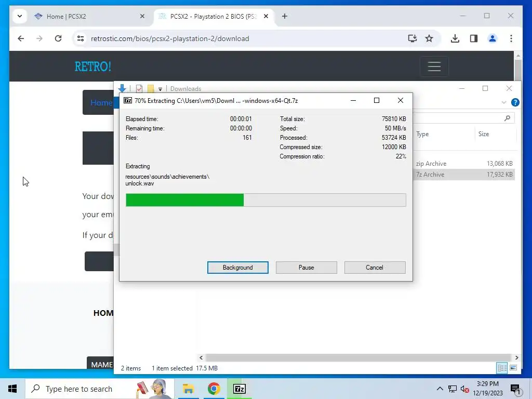
Task: Click Home link on retrostic page
Action: tap(101, 103)
